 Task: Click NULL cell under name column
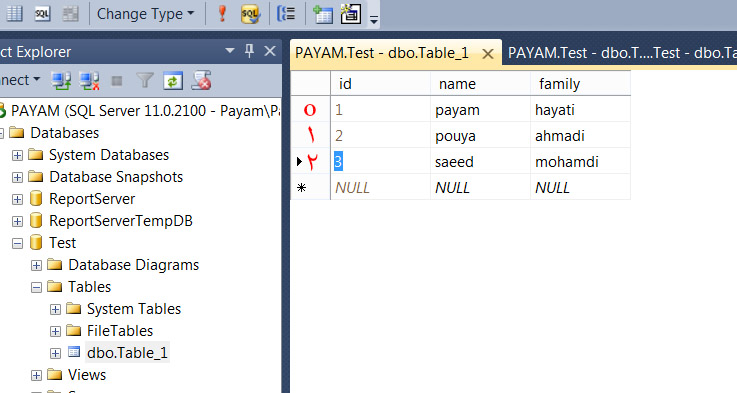[480, 187]
